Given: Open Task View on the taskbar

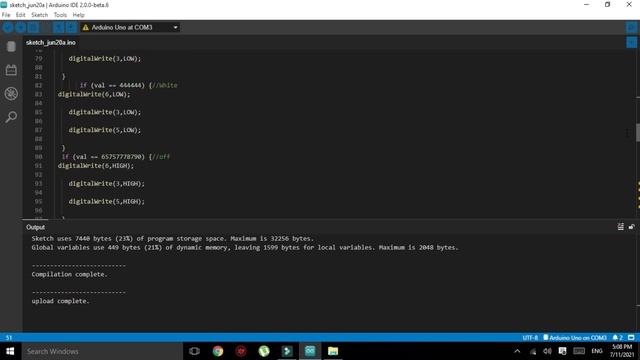Looking at the screenshot, I should click(x=195, y=351).
